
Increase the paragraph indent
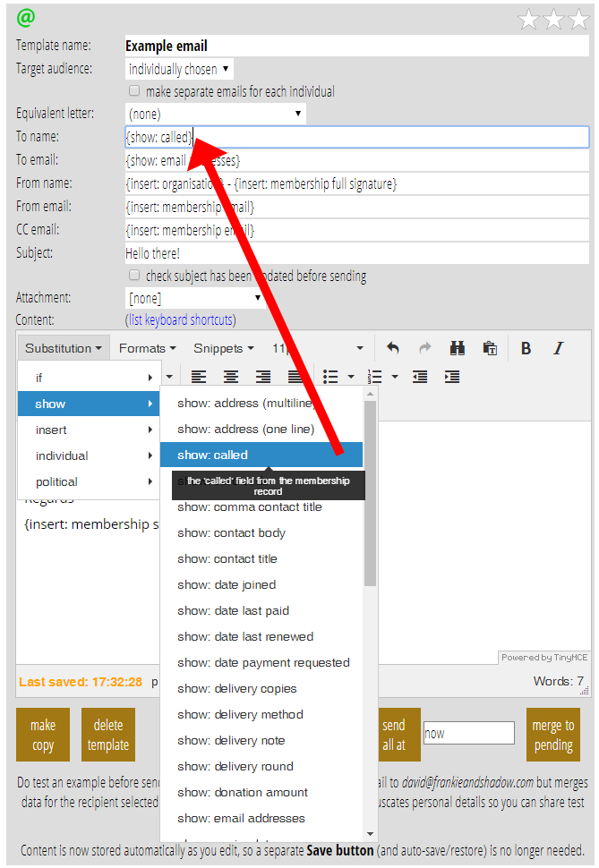coord(452,377)
